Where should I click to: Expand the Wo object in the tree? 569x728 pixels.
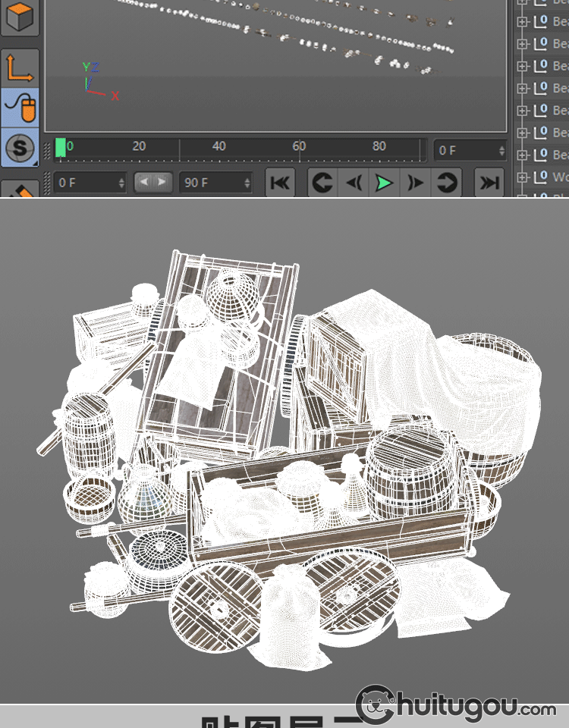(522, 177)
